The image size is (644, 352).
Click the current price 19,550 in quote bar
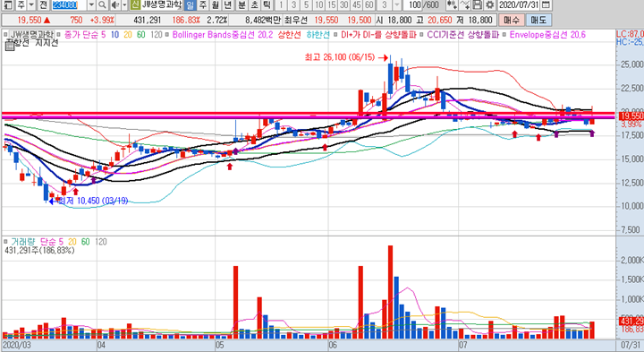pos(30,20)
